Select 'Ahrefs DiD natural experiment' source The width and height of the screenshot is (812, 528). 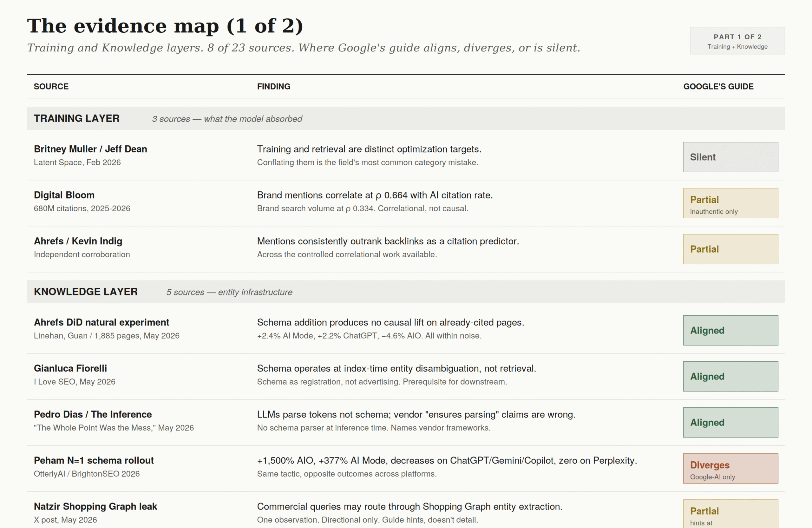101,322
